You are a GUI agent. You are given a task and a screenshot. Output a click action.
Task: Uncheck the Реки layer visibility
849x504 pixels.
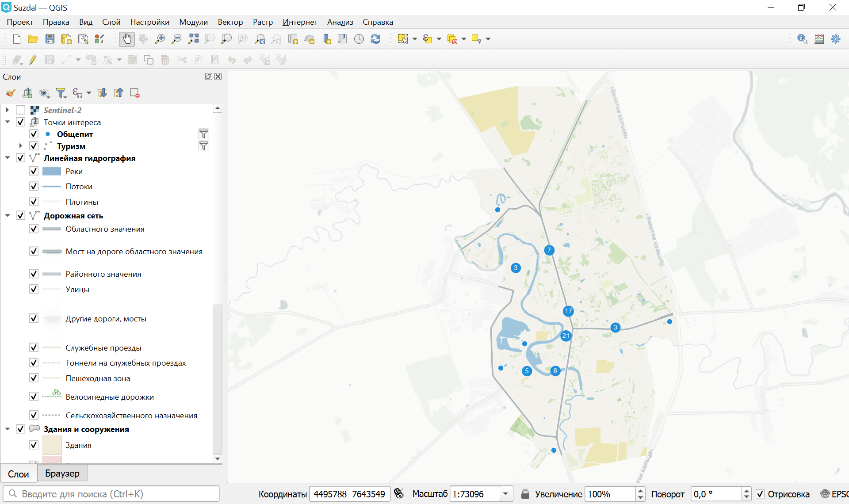34,171
